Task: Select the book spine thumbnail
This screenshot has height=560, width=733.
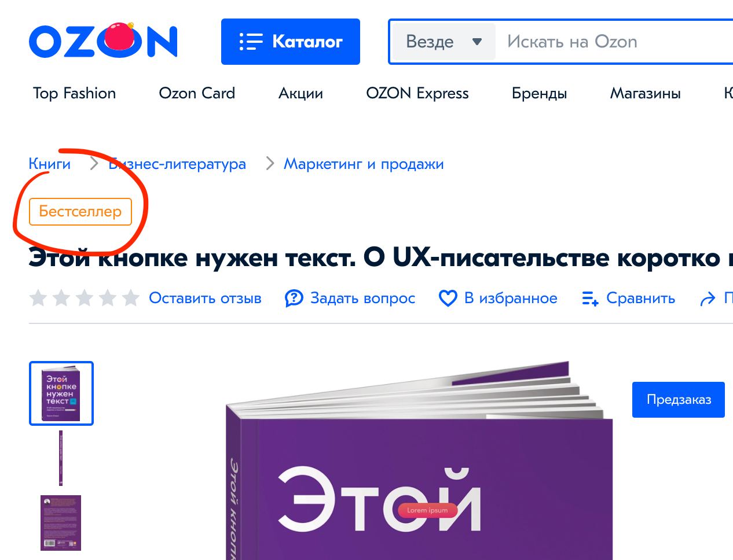Action: coord(60,458)
